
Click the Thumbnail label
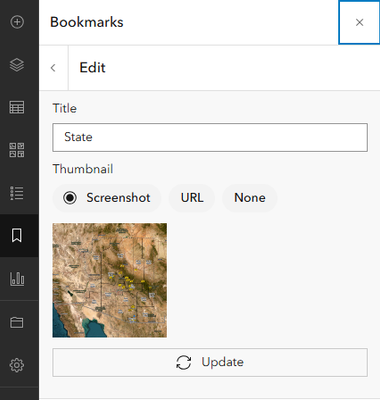pyautogui.click(x=83, y=169)
